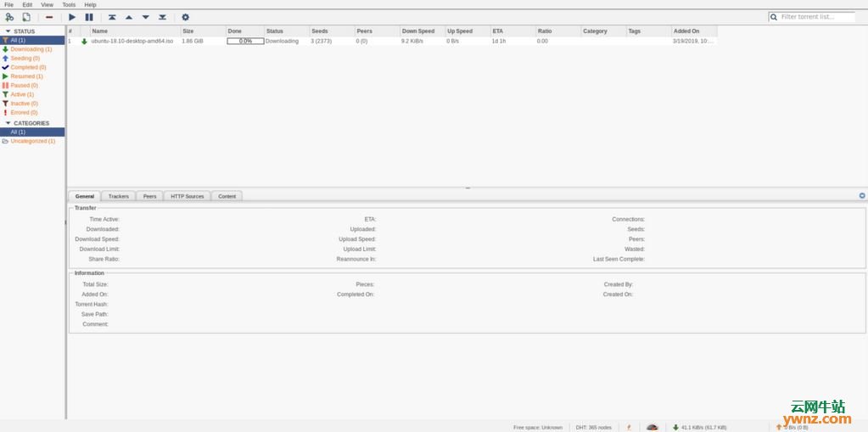Open the Tools menu
The image size is (868, 432).
[x=69, y=4]
